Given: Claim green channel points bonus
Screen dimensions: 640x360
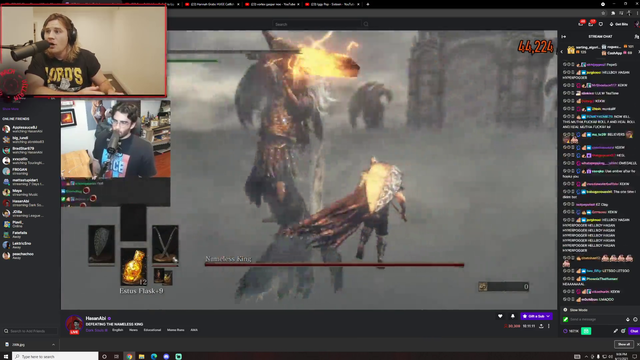Looking at the screenshot, I should tap(586, 331).
